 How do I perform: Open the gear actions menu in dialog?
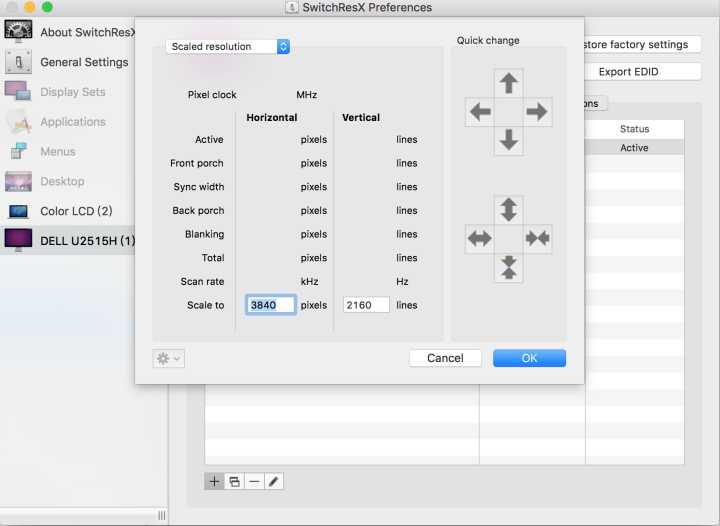tap(169, 358)
